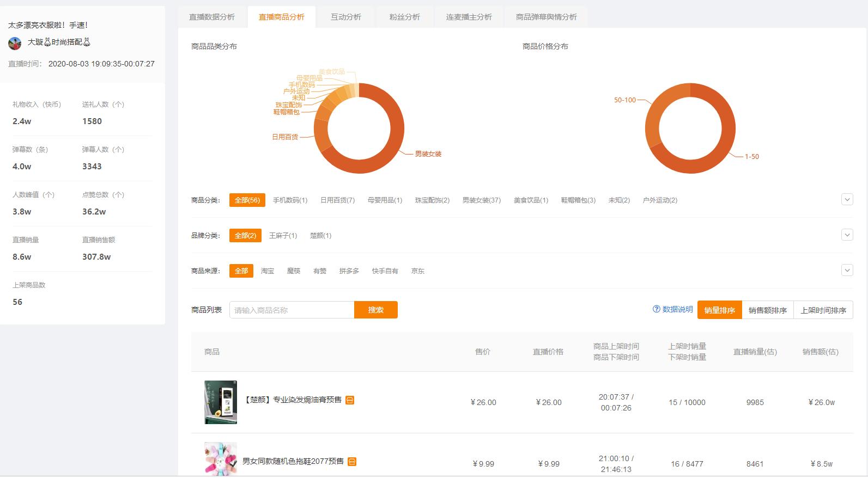
Task: Click the question mark icon beside 数据说明
Action: 656,309
